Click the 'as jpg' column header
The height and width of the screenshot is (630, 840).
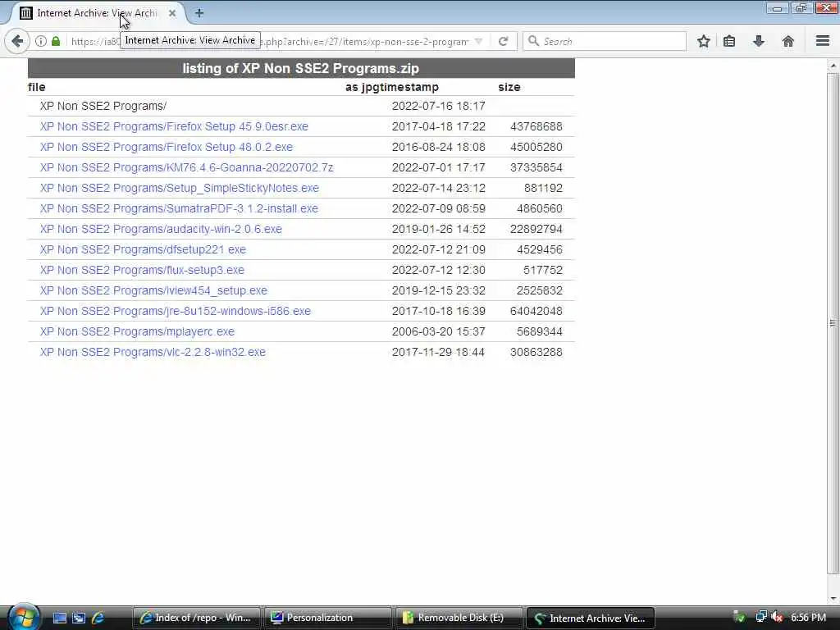363,87
